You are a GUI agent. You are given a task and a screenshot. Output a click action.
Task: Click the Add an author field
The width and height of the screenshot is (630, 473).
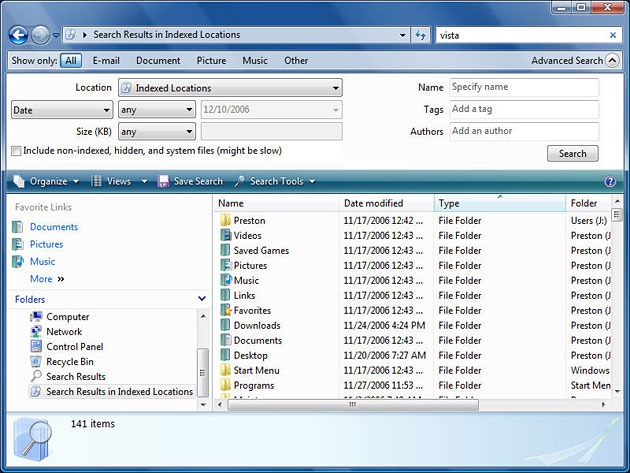[x=524, y=131]
